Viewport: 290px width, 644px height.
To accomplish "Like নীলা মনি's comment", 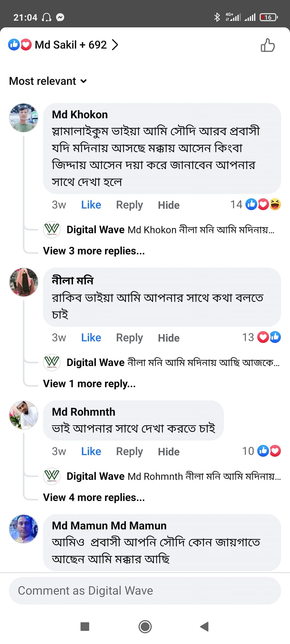I will (91, 338).
